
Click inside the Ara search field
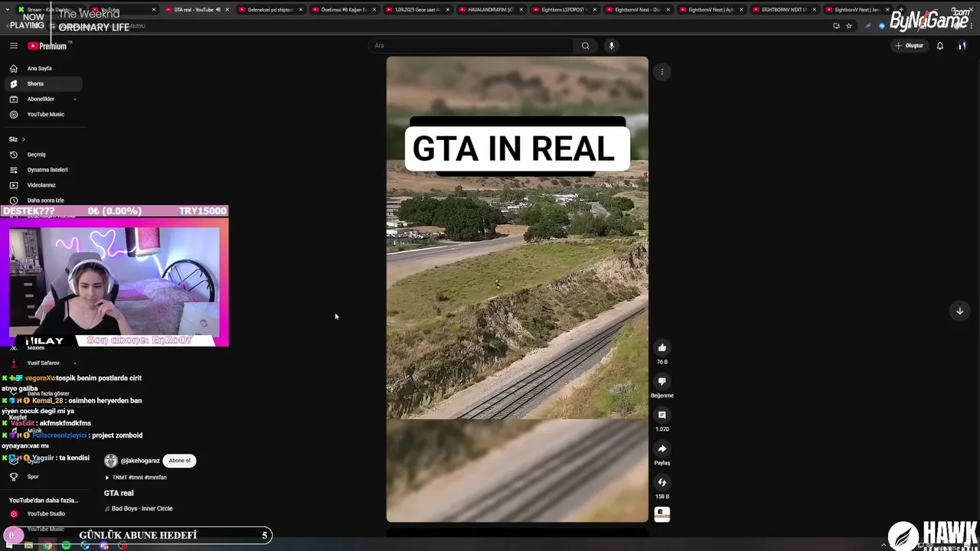pyautogui.click(x=471, y=46)
